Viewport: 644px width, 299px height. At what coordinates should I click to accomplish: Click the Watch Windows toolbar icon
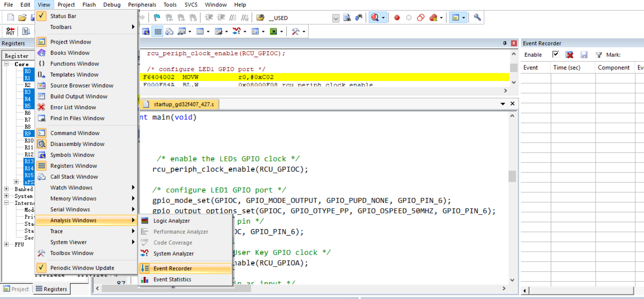(x=182, y=31)
